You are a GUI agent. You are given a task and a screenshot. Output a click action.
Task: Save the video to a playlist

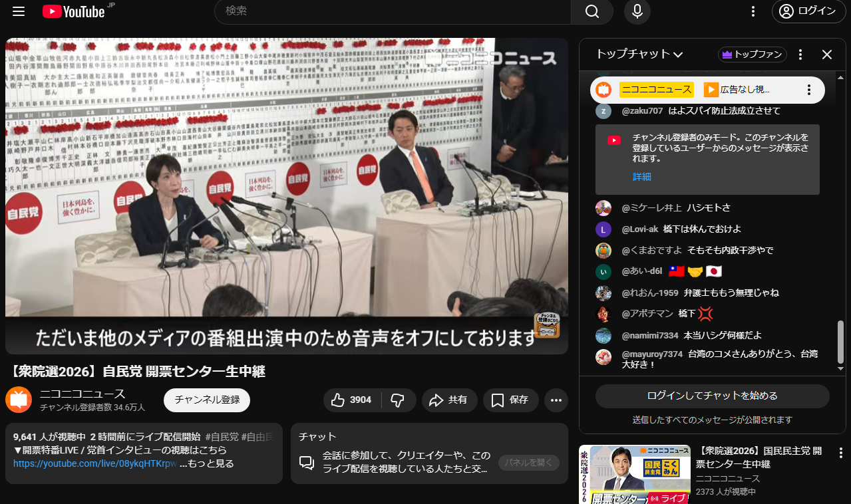pyautogui.click(x=510, y=400)
